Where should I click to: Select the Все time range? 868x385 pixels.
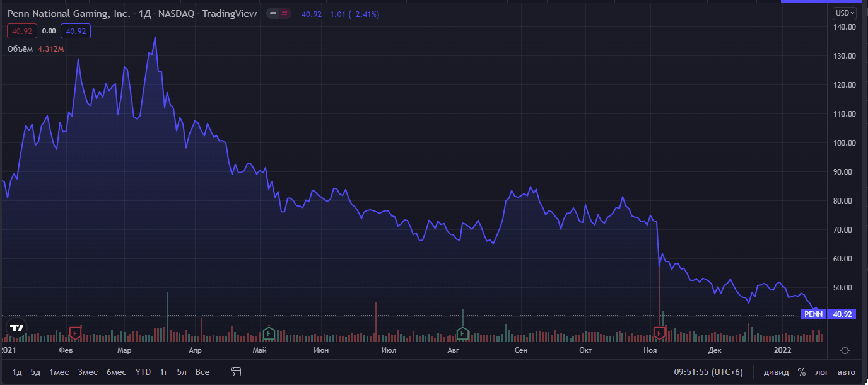pyautogui.click(x=202, y=372)
